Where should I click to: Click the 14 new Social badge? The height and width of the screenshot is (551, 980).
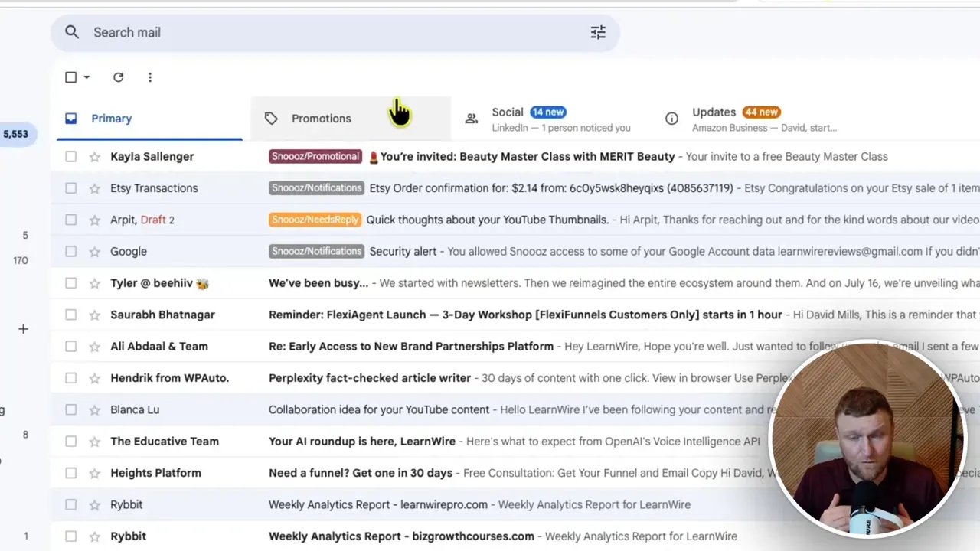click(548, 112)
